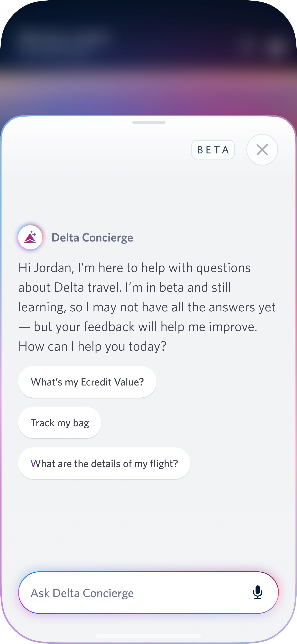Click the BETA badge

pos(213,150)
